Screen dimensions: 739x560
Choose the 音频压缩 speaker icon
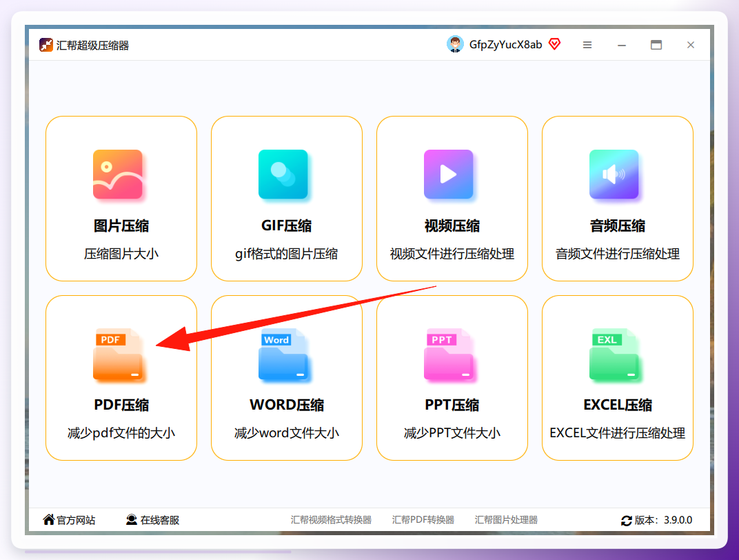coord(614,174)
